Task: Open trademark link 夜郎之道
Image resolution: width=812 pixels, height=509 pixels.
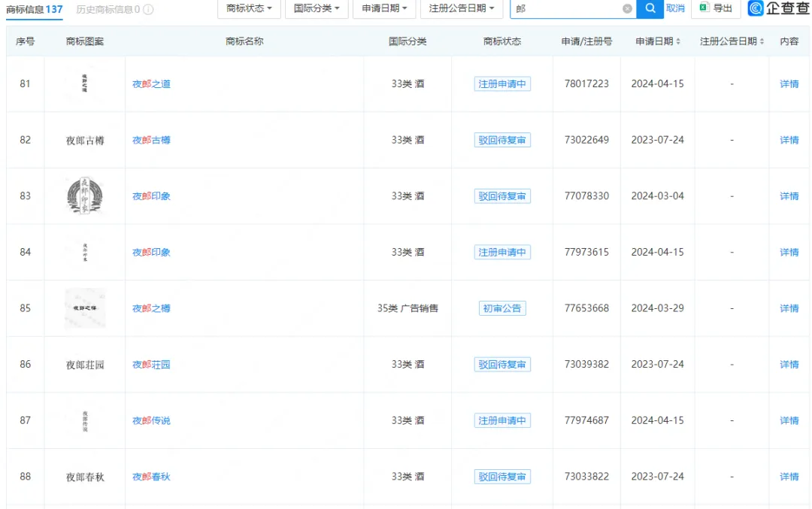Action: click(151, 84)
